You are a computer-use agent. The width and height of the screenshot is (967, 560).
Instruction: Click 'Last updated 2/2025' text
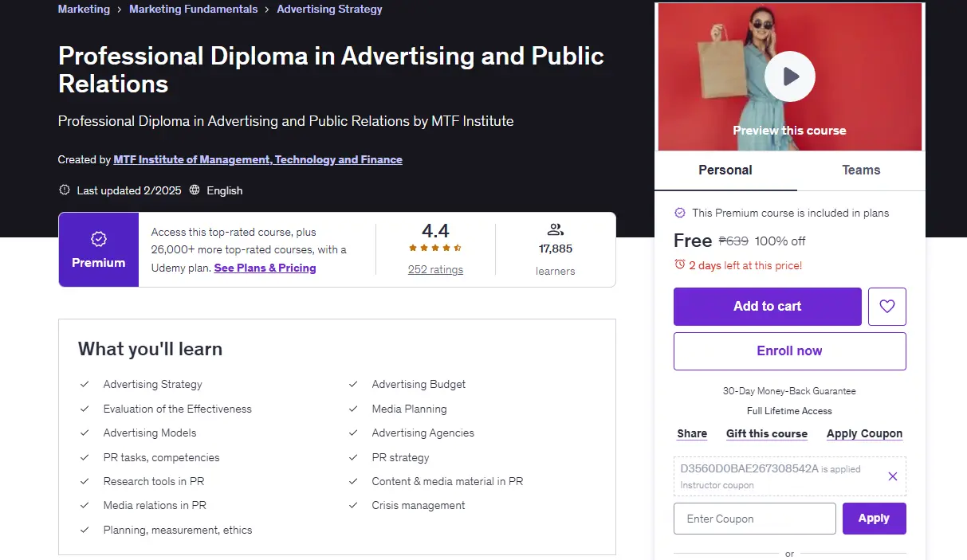coord(129,190)
